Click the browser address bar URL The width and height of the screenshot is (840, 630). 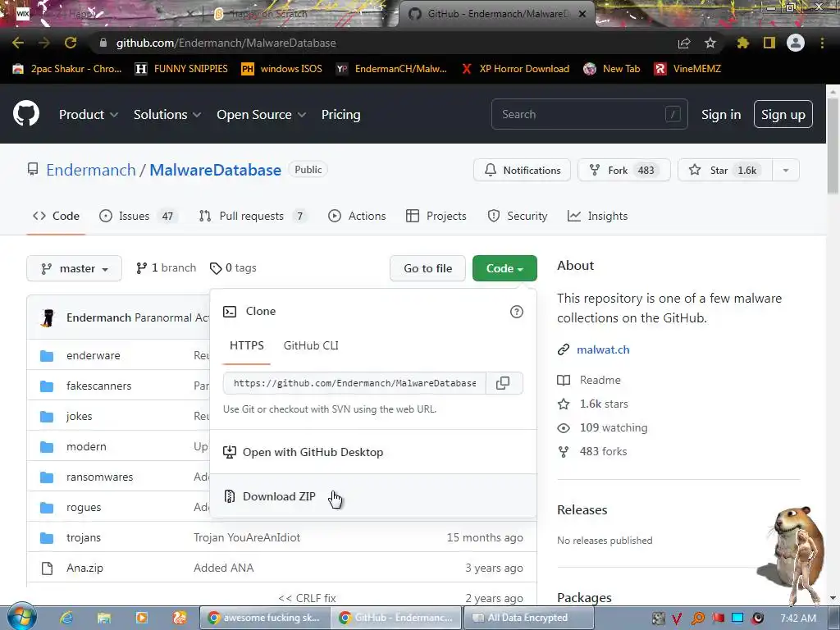coord(226,43)
